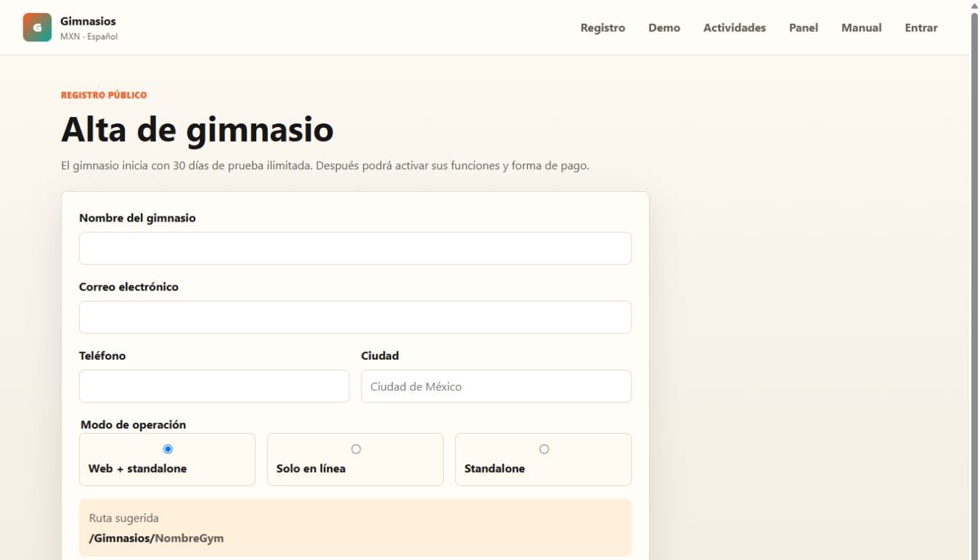Screen dimensions: 980x560
Task: Click the 'REGISTRO PÚBLICO' label
Action: tap(104, 95)
